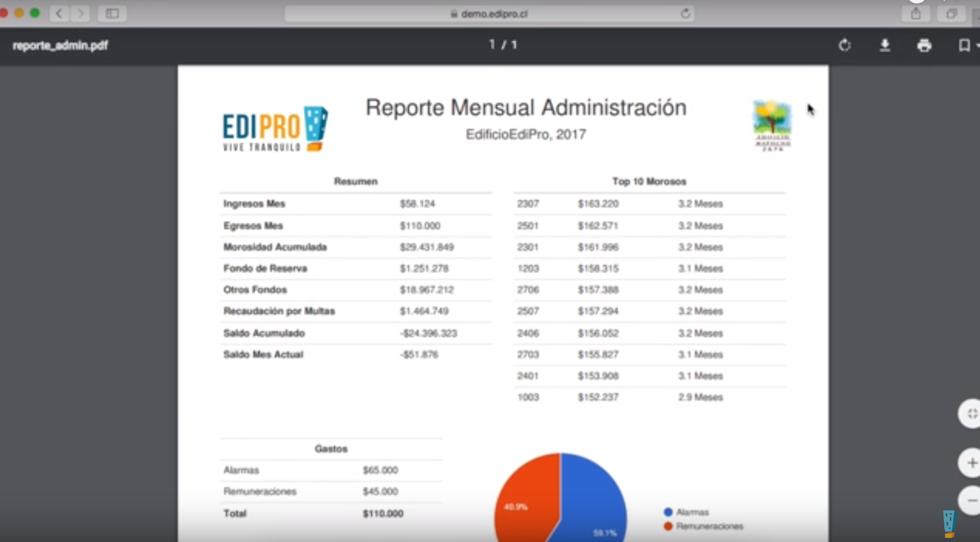Rotate the PDF document clockwise
Viewport: 980px width, 542px height.
(845, 45)
